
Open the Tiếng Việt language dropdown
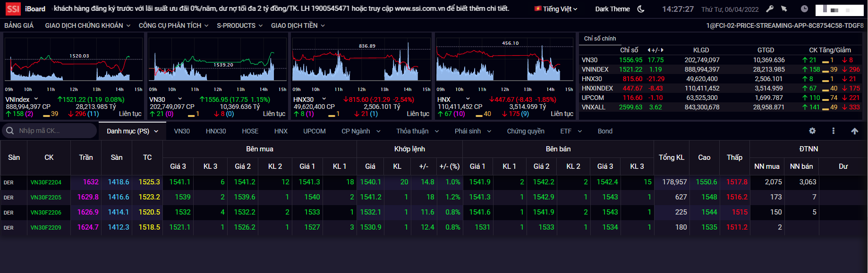[556, 9]
